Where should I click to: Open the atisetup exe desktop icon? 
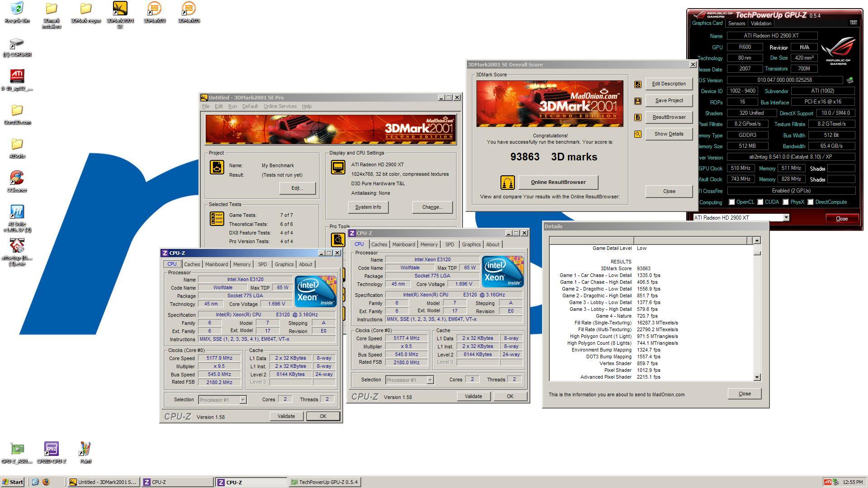17,253
